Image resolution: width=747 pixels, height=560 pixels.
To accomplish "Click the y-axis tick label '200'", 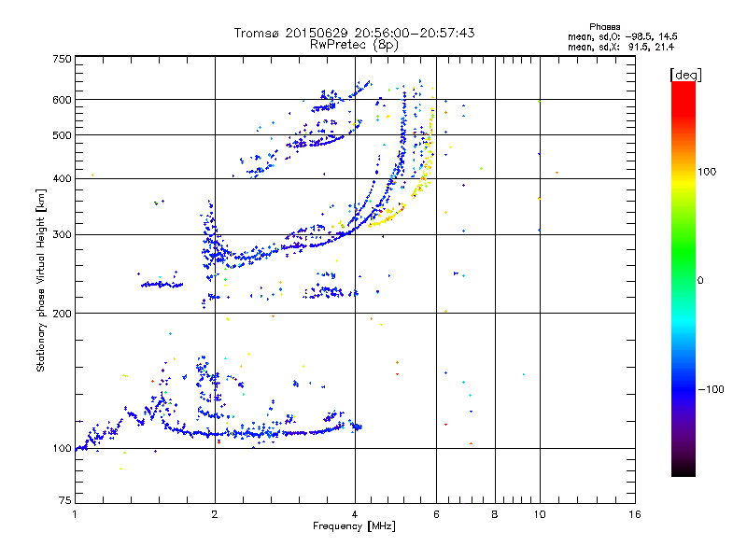I will pyautogui.click(x=62, y=314).
